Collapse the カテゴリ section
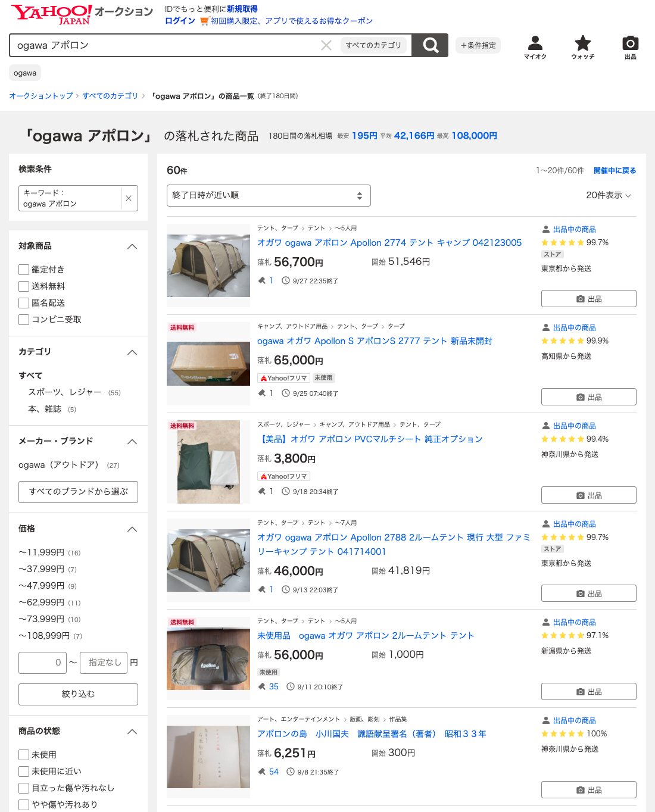Viewport: 655px width, 812px height. tap(132, 352)
